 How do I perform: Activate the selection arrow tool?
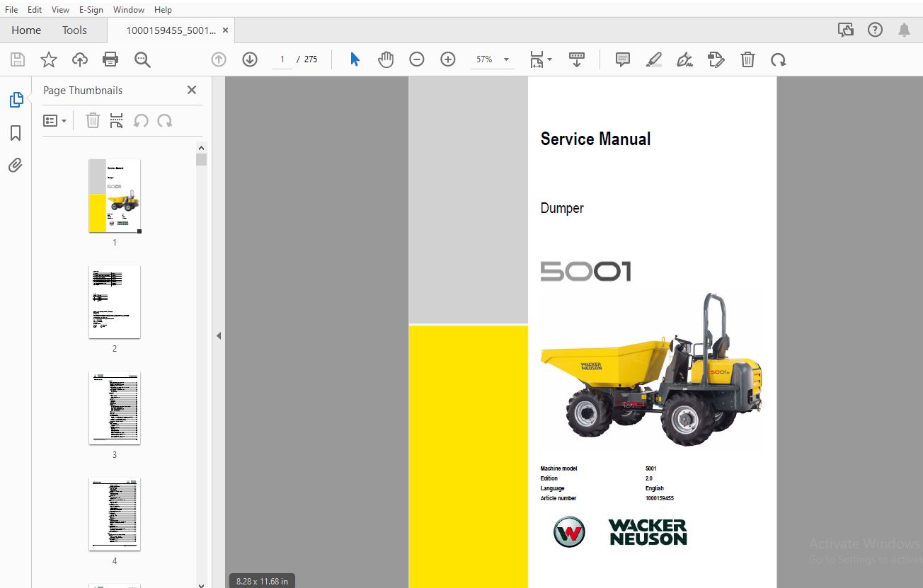point(355,60)
